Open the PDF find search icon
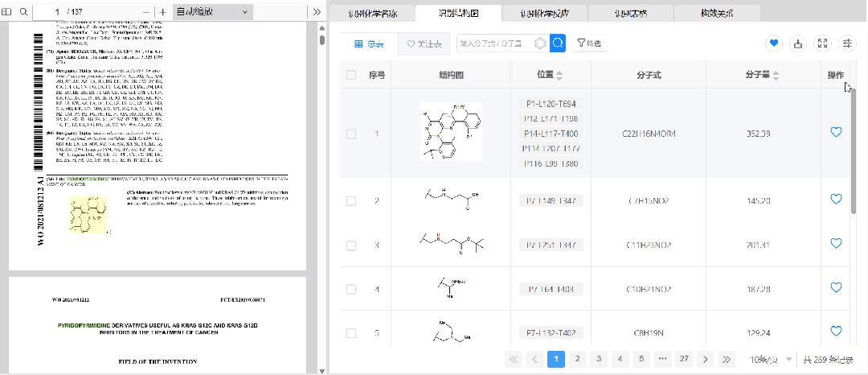The height and width of the screenshot is (375, 868). (23, 11)
